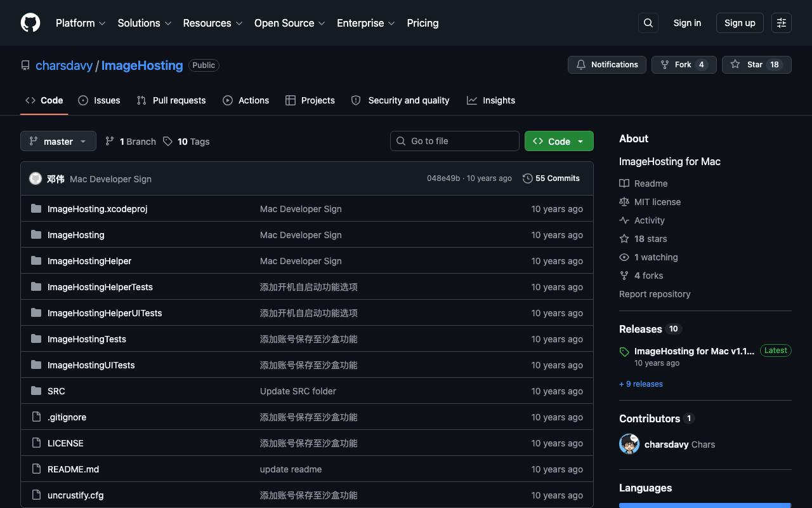Click the Sign up button
The height and width of the screenshot is (508, 812).
click(x=740, y=23)
